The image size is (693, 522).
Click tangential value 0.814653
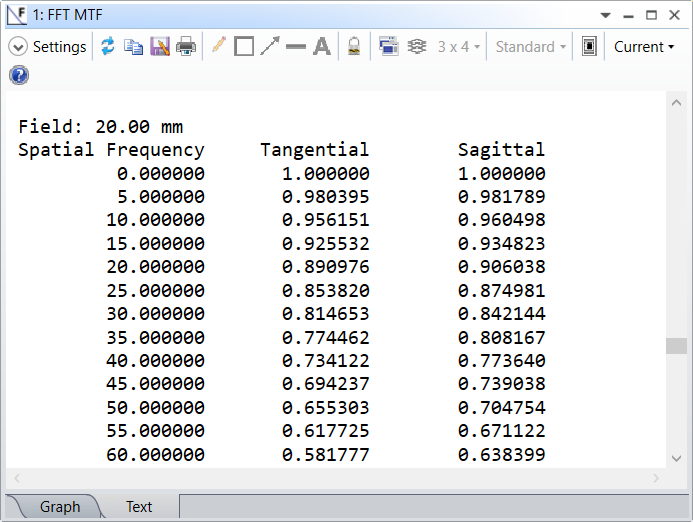[326, 313]
